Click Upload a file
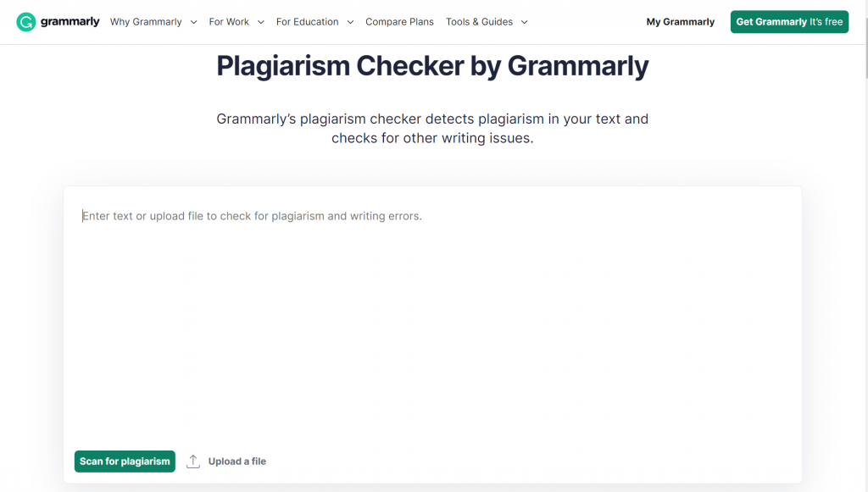Screen dimensions: 868x492 pos(236,461)
